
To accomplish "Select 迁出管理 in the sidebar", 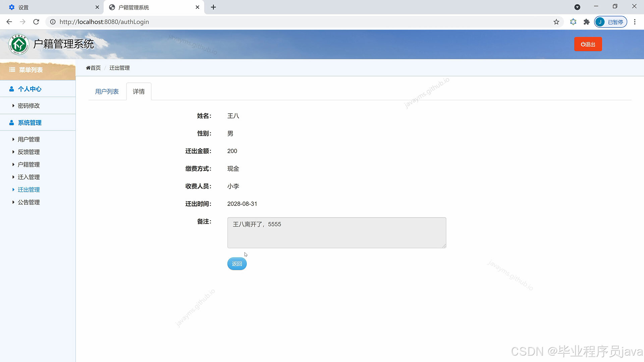I will click(29, 190).
